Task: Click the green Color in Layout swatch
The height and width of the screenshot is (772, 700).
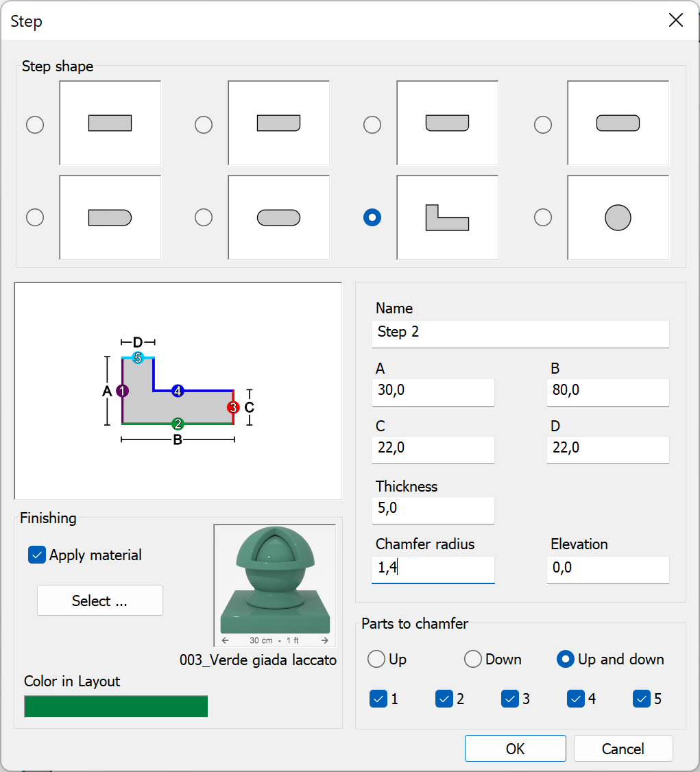Action: 115,706
